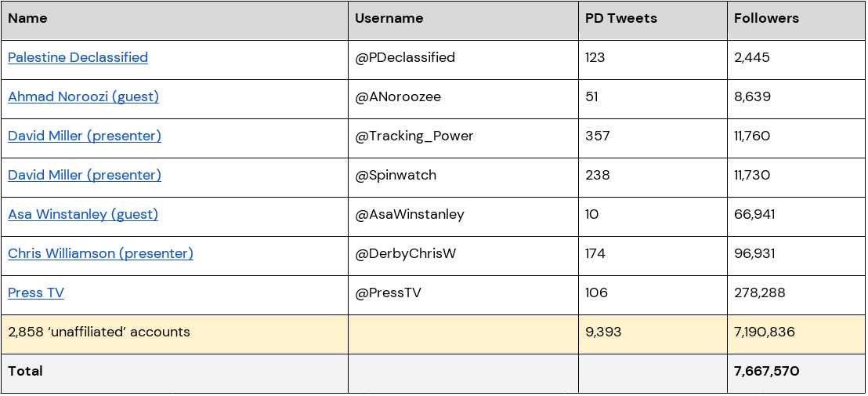
Task: Open the Palestine Declassified link
Action: point(78,58)
